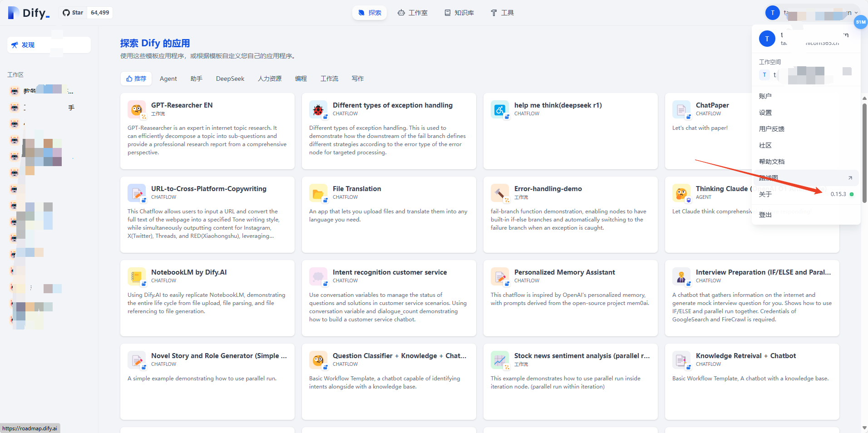
Task: Click the page scrollbar on the right
Action: pos(864,152)
